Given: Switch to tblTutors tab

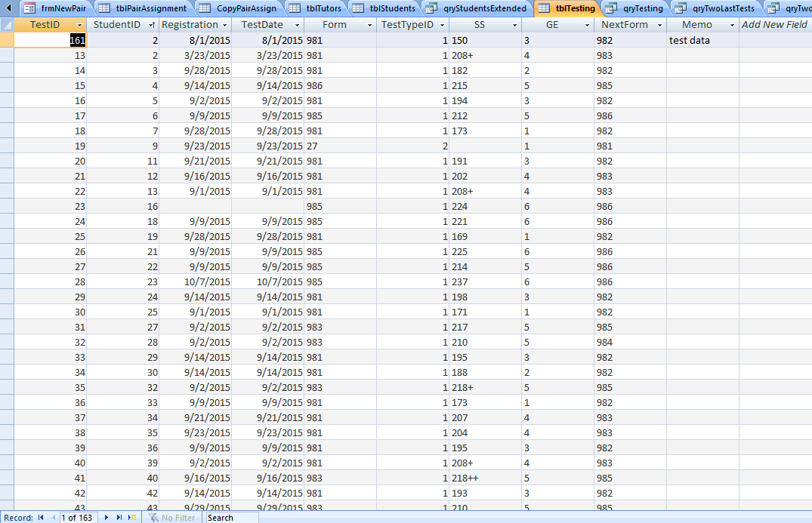Looking at the screenshot, I should point(316,8).
